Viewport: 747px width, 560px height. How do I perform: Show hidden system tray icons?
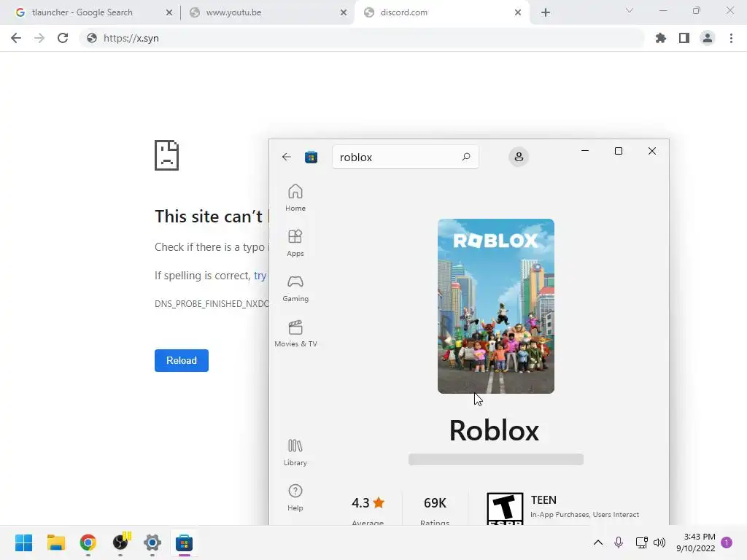[598, 542]
